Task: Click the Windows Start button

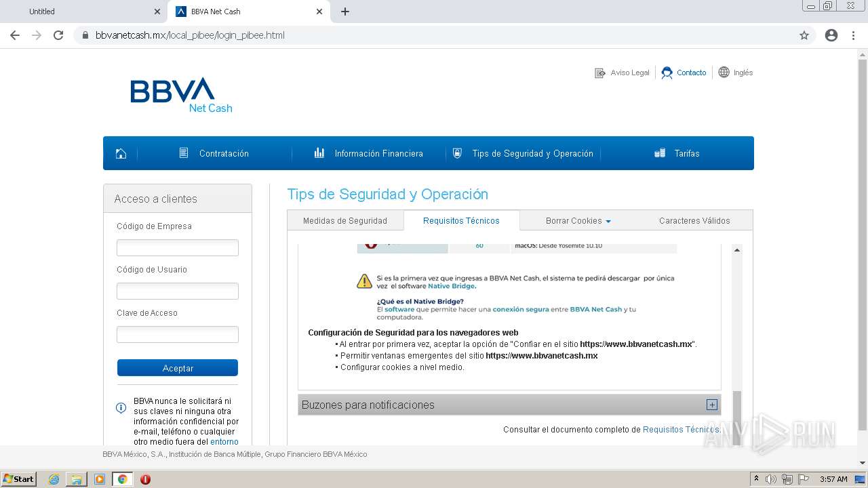Action: [18, 479]
